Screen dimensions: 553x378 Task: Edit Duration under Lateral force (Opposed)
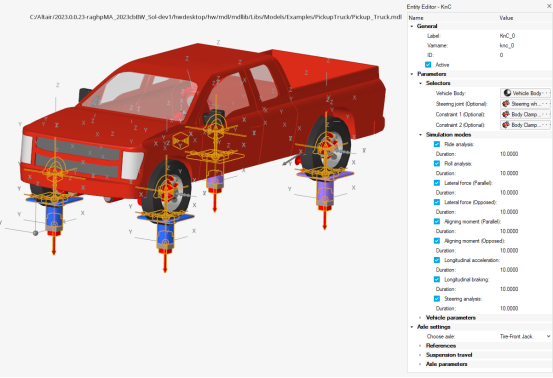pyautogui.click(x=509, y=212)
